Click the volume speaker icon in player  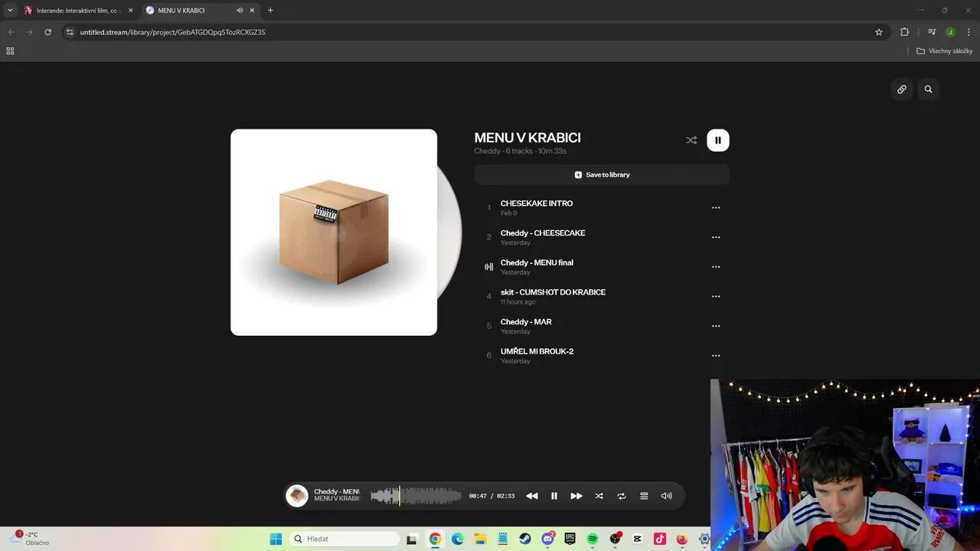667,496
